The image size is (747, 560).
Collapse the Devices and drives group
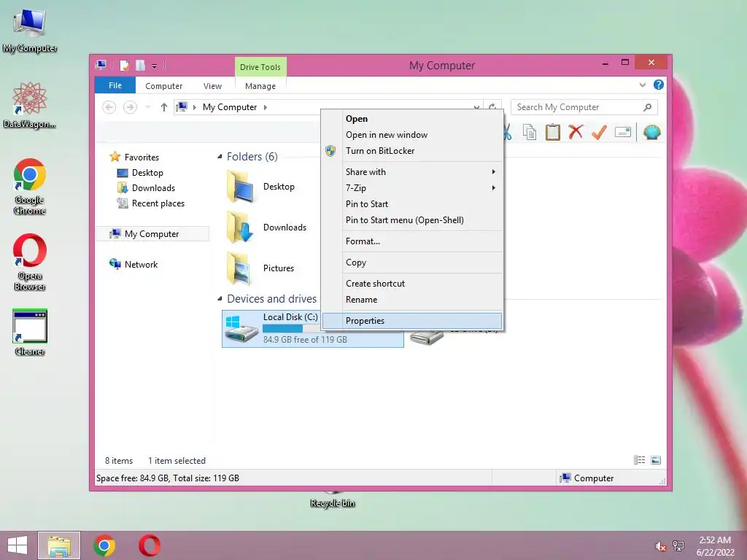[220, 298]
